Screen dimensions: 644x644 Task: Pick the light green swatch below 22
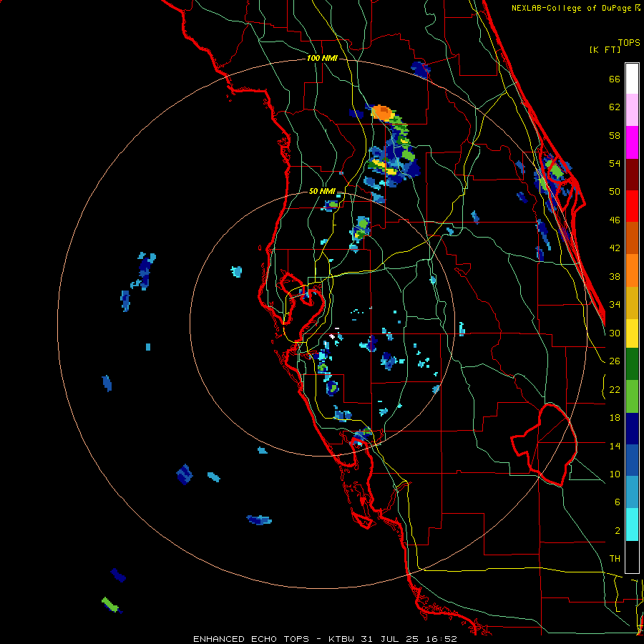pyautogui.click(x=632, y=396)
